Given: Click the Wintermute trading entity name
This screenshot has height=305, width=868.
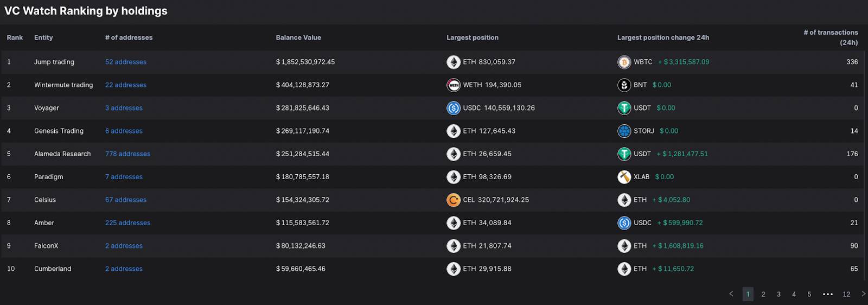Looking at the screenshot, I should (x=63, y=85).
